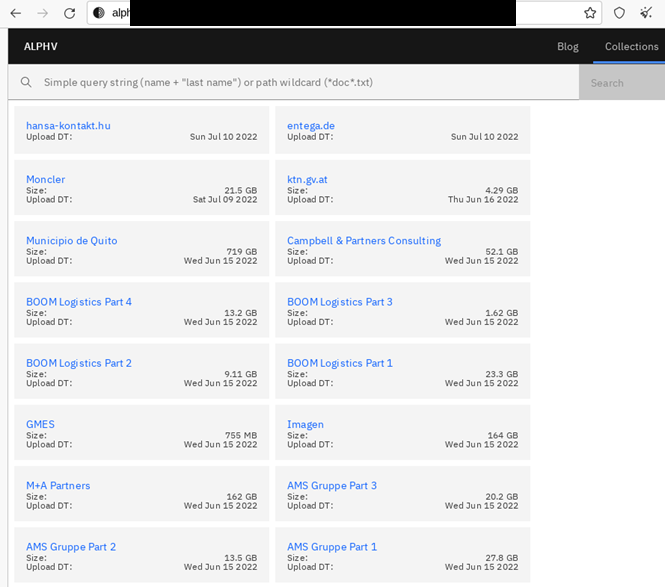Open the hansa-kontakt.hu entry
The height and width of the screenshot is (587, 665).
click(68, 126)
